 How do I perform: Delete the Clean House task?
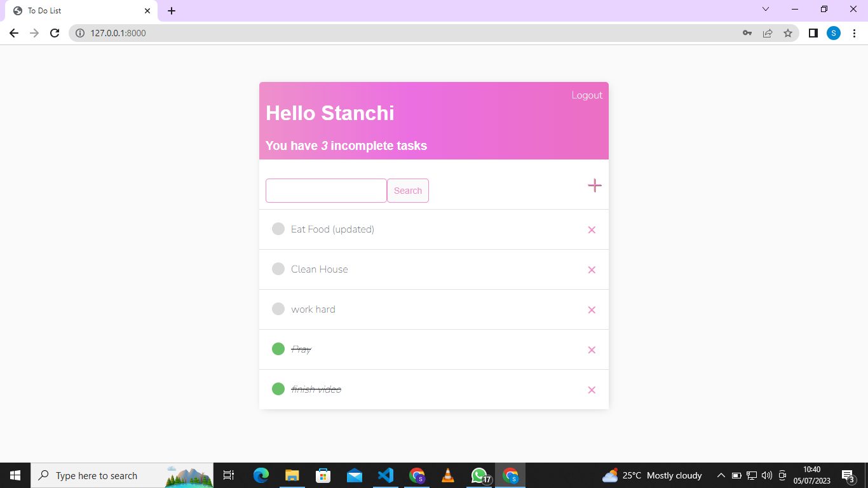[592, 270]
